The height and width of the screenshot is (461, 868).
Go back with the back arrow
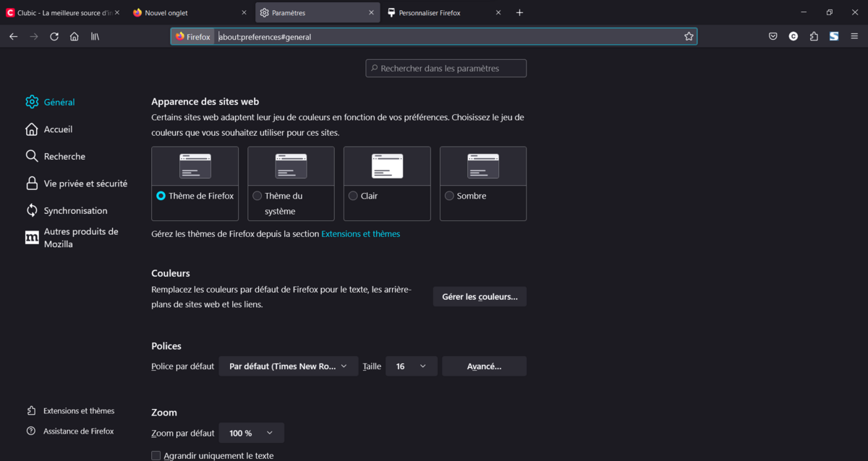tap(14, 36)
